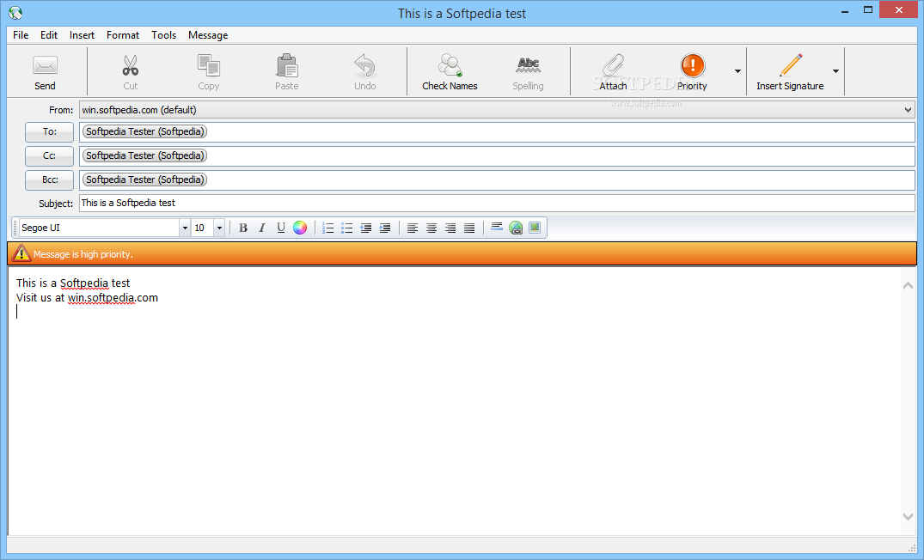Open the Insert Signature dropdown arrow
Image resolution: width=924 pixels, height=560 pixels.
coord(835,71)
